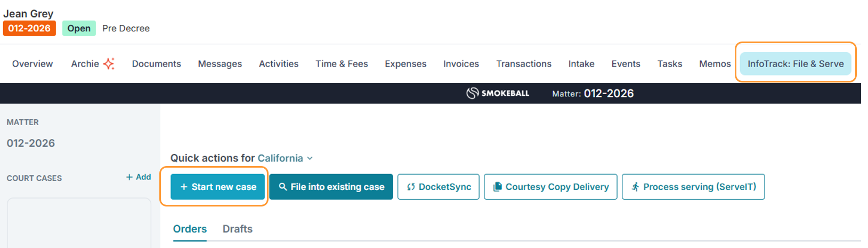The width and height of the screenshot is (868, 248).
Task: Switch to the Time & Fees tab
Action: (342, 64)
